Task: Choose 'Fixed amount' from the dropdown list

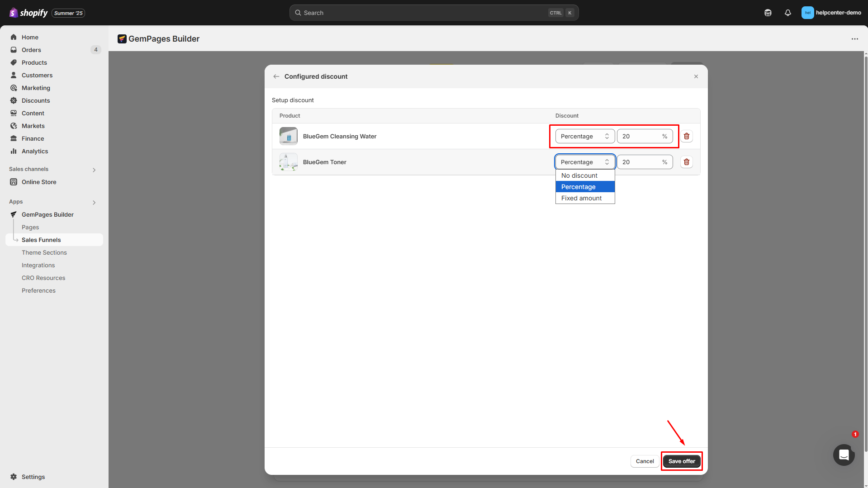Action: coord(581,198)
